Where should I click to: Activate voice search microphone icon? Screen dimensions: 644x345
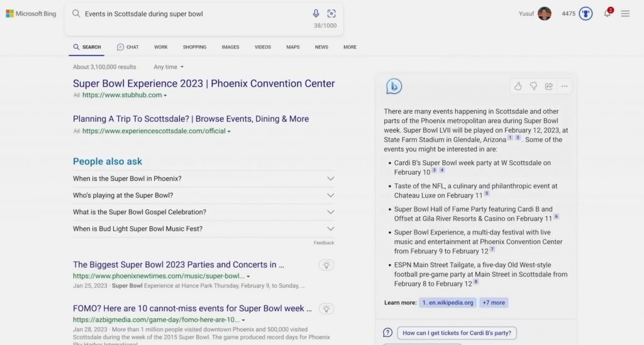[x=316, y=14]
